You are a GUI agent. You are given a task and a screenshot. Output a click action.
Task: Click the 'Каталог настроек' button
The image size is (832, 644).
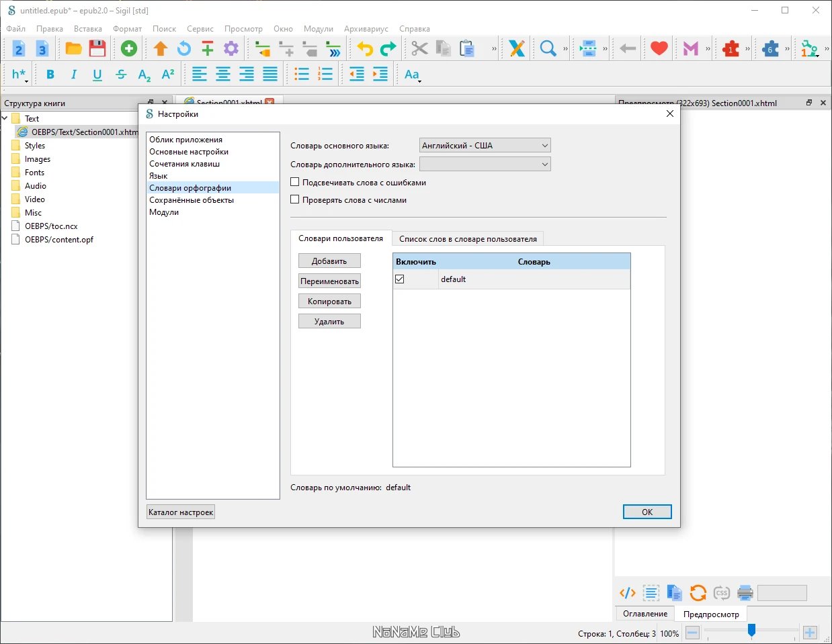[181, 512]
